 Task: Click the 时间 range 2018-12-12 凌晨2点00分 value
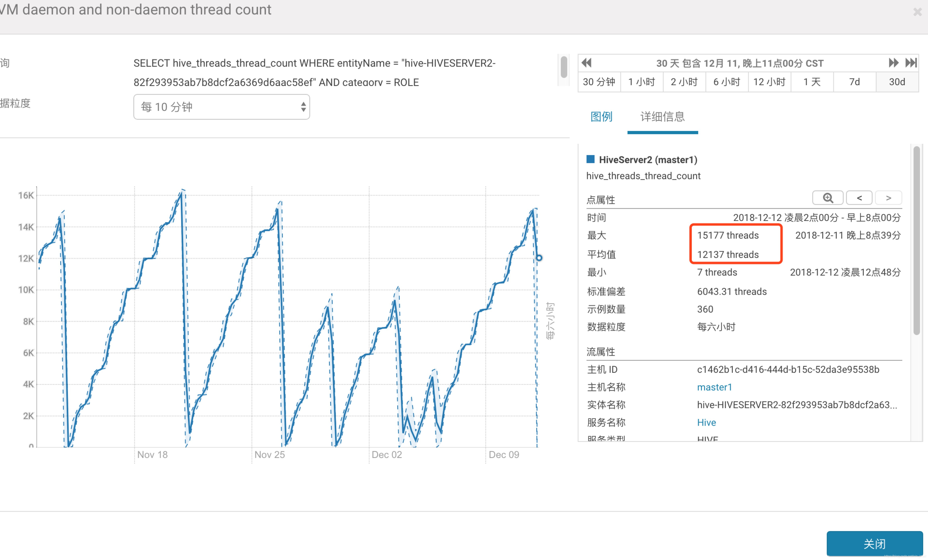click(817, 217)
